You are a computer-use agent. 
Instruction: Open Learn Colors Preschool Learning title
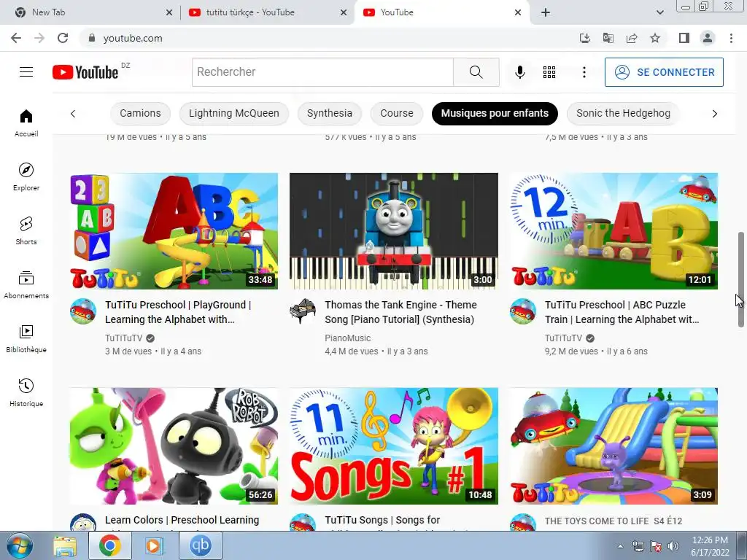(x=182, y=520)
